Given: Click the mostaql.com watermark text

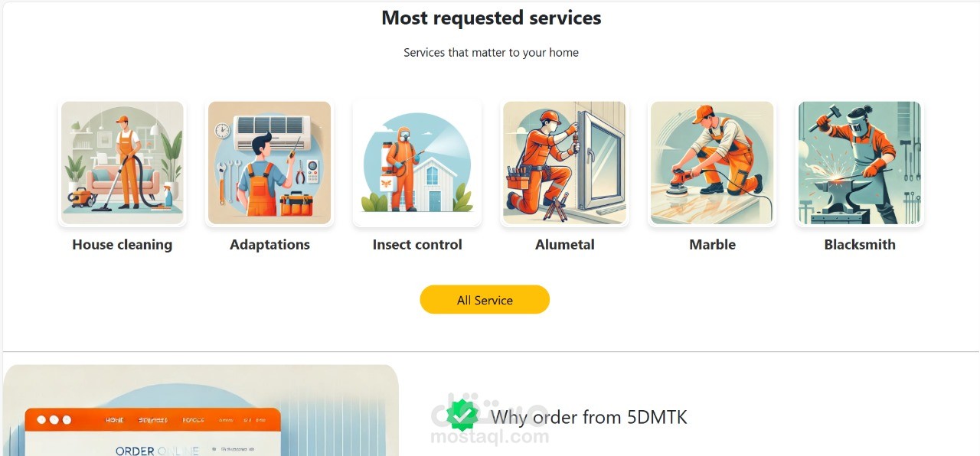Looking at the screenshot, I should tap(490, 437).
